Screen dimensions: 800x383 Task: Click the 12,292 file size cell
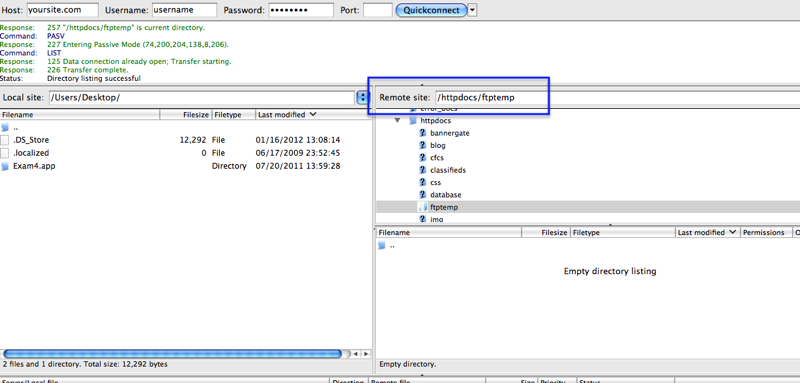click(193, 140)
